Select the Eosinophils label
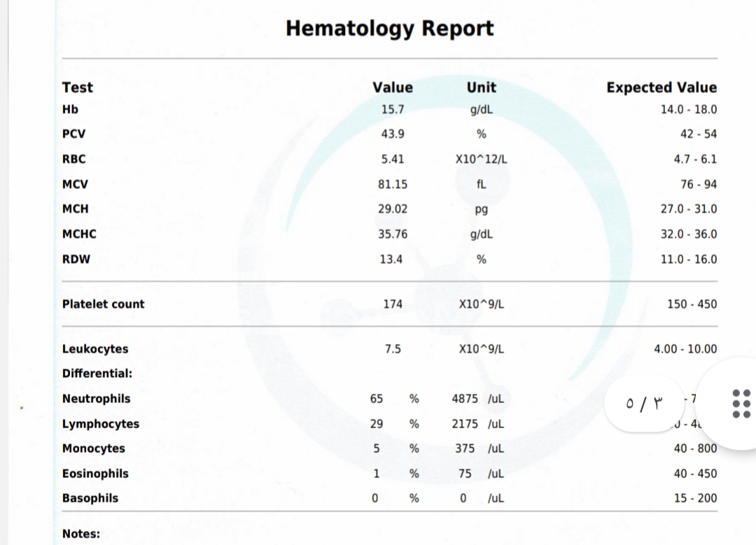Screen dimensions: 756x545 pos(95,474)
